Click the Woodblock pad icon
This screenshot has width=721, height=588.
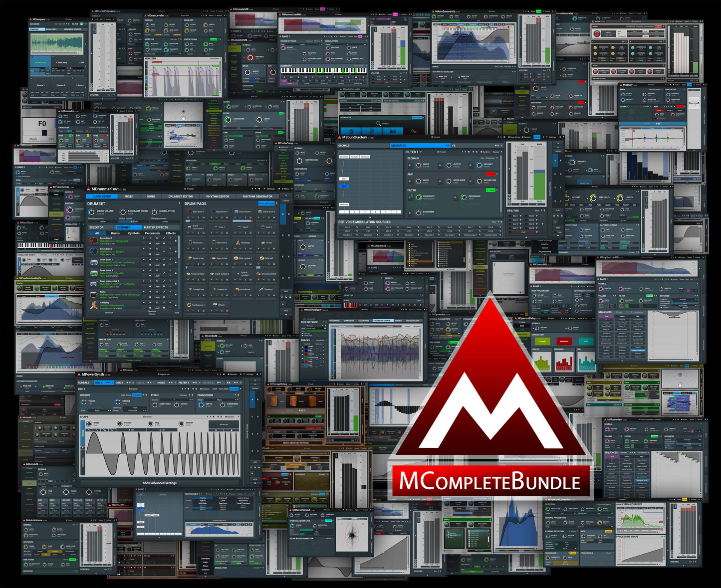(x=238, y=289)
